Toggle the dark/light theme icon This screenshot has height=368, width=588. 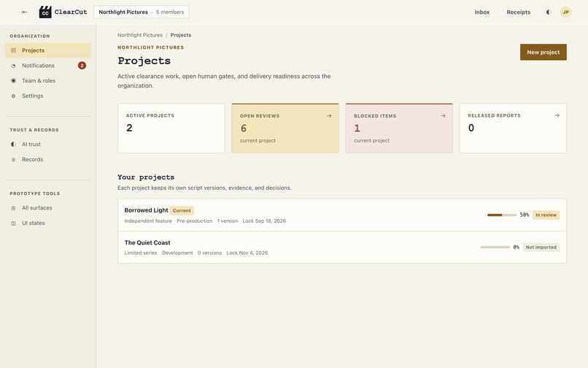(549, 12)
